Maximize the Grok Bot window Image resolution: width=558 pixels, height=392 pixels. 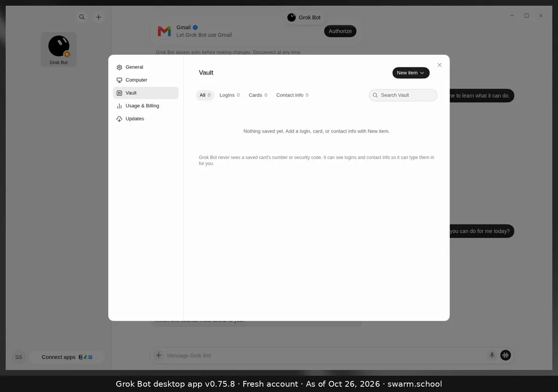[x=526, y=15]
